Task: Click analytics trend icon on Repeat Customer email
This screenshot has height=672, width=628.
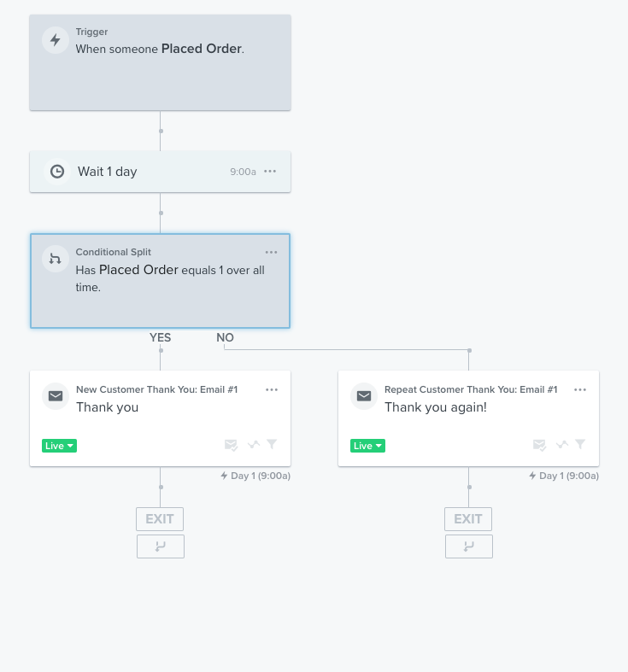Action: (562, 444)
